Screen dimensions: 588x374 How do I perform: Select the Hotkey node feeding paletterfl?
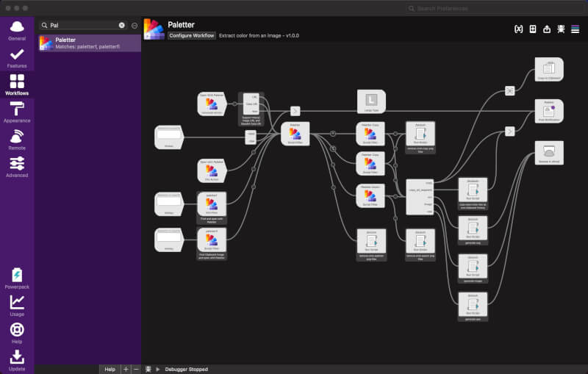169,240
